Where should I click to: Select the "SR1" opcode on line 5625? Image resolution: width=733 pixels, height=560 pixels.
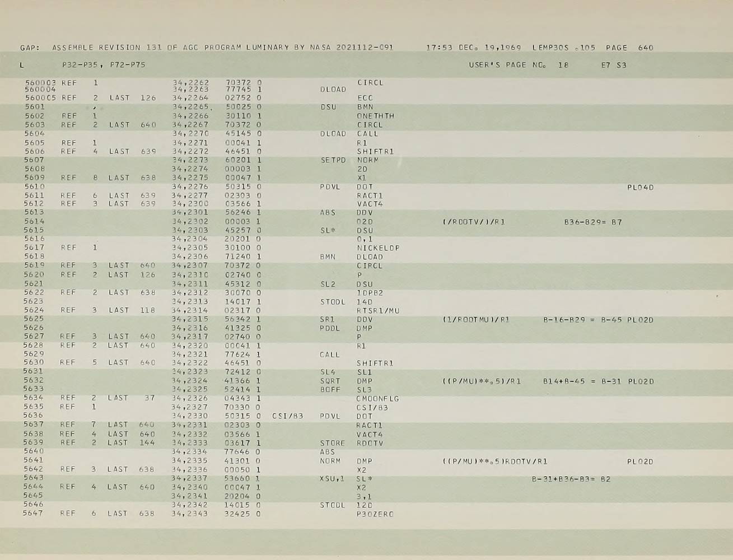point(328,320)
